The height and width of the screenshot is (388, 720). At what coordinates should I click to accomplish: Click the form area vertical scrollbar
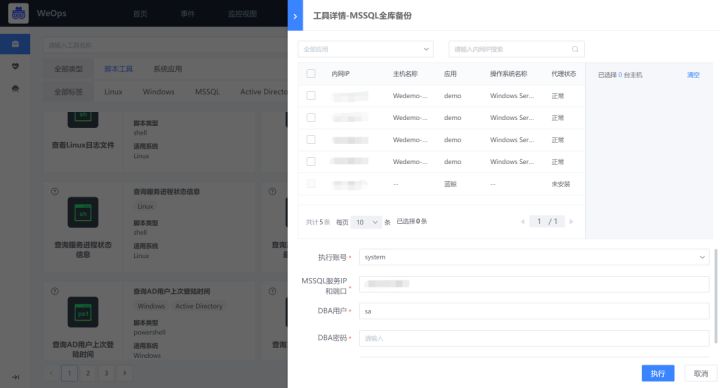(x=715, y=296)
